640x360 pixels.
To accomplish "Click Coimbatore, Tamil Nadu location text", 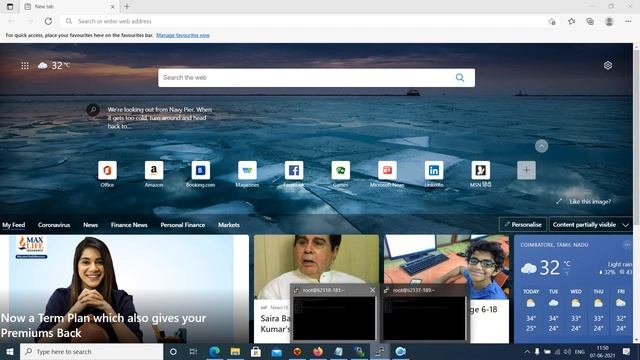I will click(x=554, y=244).
